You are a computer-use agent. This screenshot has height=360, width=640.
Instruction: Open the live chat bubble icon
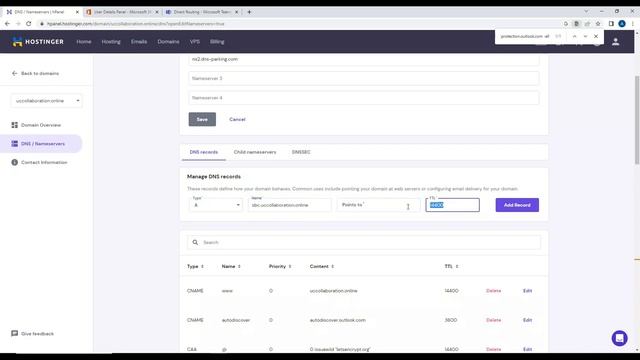pyautogui.click(x=619, y=338)
